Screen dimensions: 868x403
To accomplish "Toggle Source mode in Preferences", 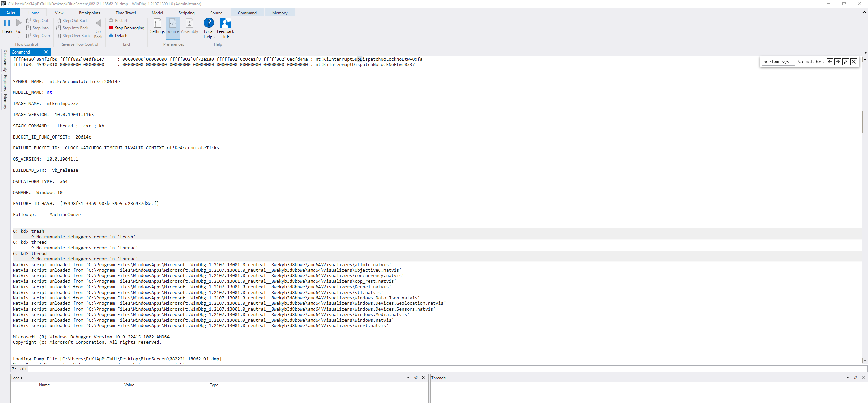I will coord(173,23).
